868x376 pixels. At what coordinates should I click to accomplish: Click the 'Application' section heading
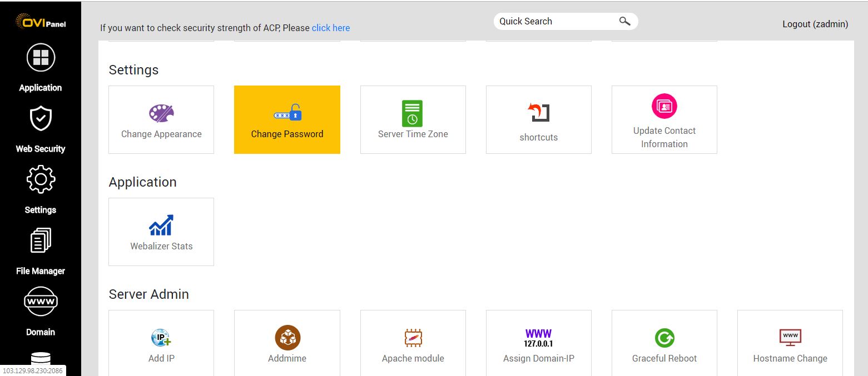142,182
